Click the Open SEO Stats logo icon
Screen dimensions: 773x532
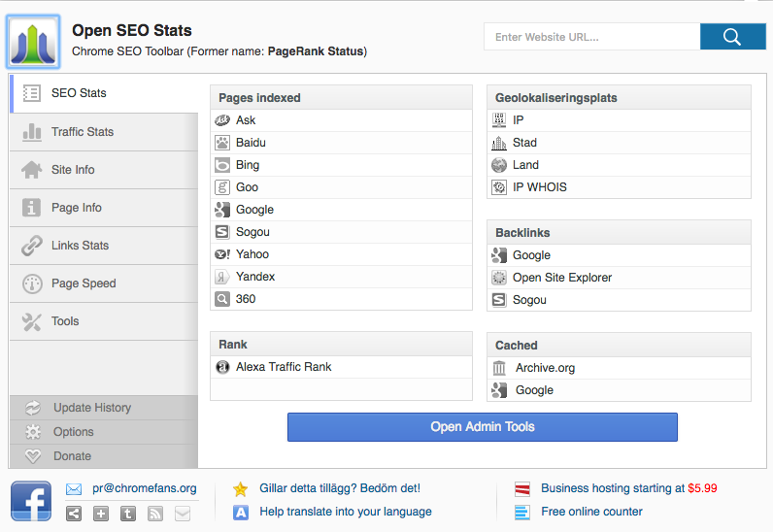coord(33,42)
